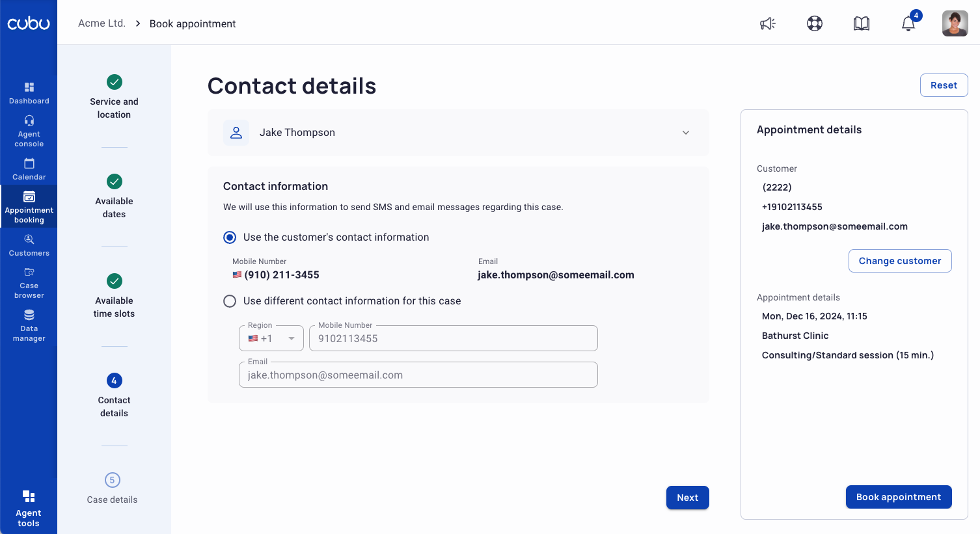Open the Case browser
The width and height of the screenshot is (980, 534).
pos(29,283)
